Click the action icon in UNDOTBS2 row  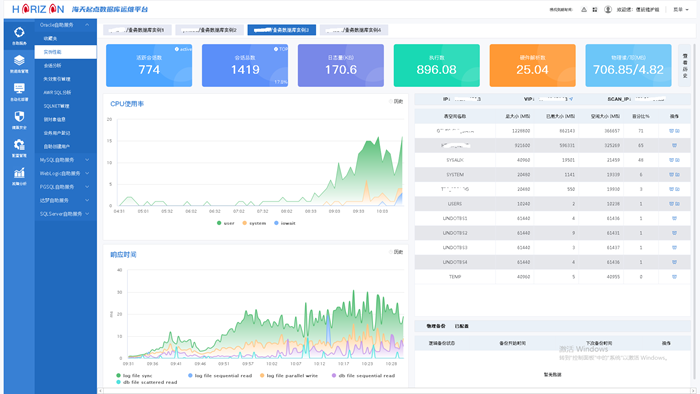pos(674,233)
